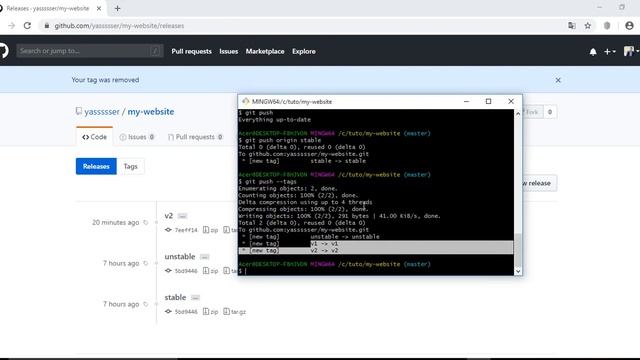Screen dimensions: 640x360
Task: Select the Releases button
Action: (x=96, y=167)
